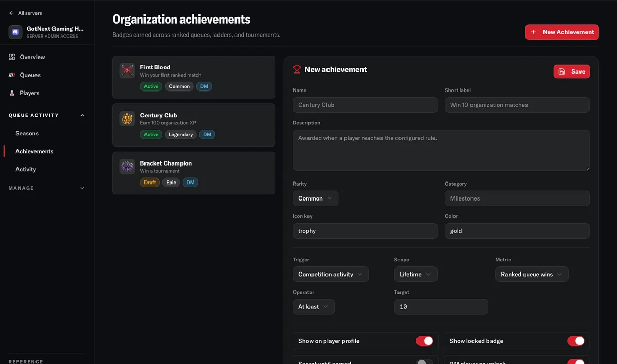The image size is (617, 364).
Task: Click the back arrow beside All servers
Action: (11, 13)
